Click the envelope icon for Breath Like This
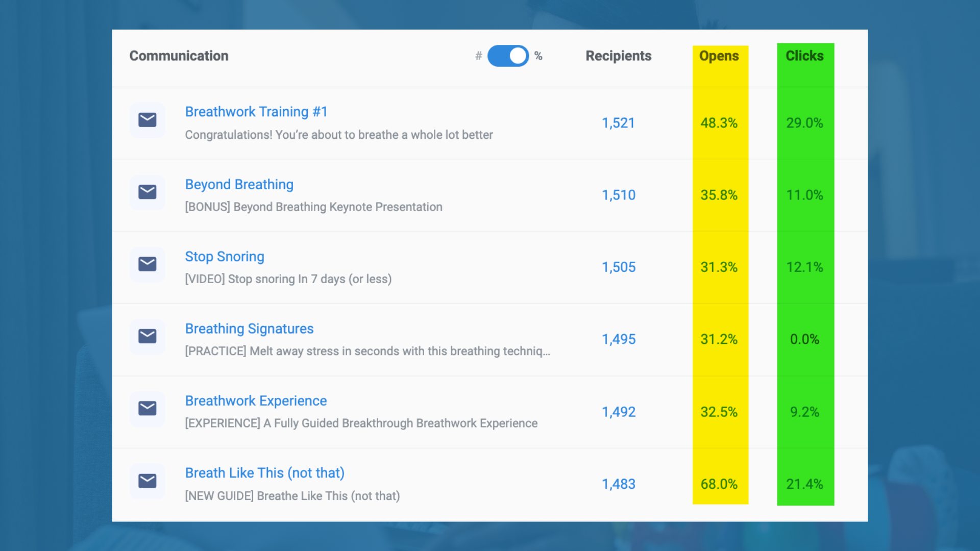Screen dimensions: 980x551 coord(147,481)
